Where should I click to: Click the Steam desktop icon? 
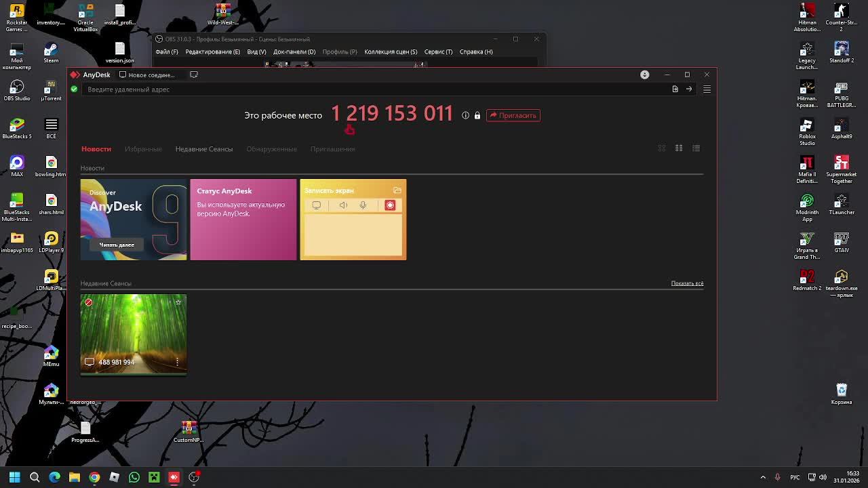tap(51, 53)
